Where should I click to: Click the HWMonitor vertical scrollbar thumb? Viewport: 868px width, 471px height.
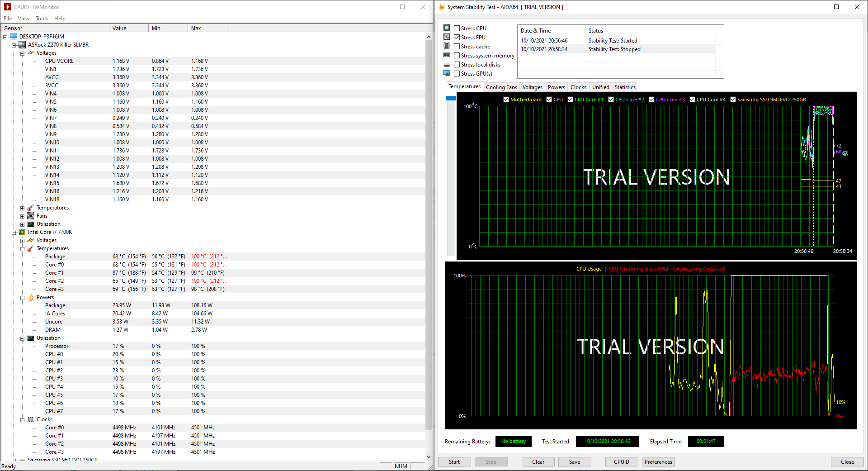[x=429, y=235]
